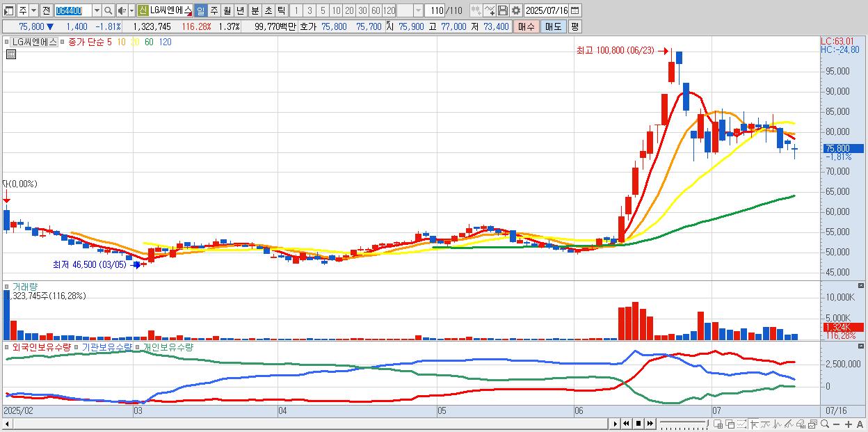Save the chart with the floppy icon
Image resolution: width=868 pixels, height=432 pixels.
pos(503,10)
